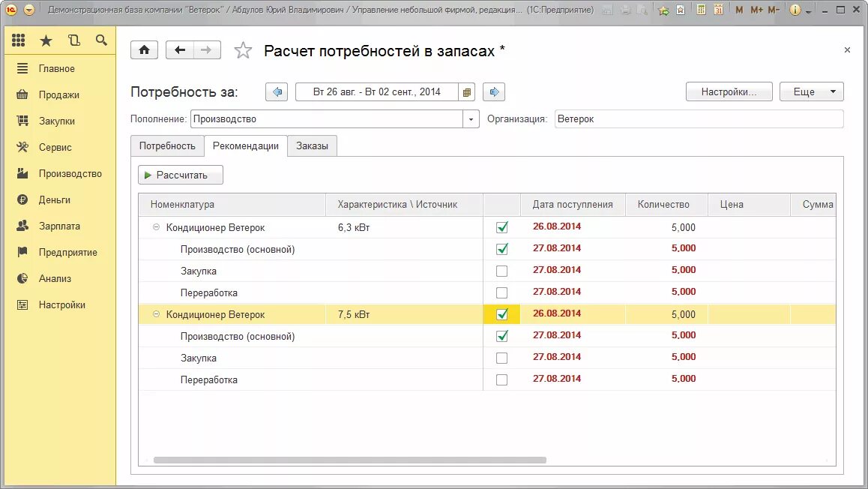
Task: Click the Home button
Action: point(145,49)
